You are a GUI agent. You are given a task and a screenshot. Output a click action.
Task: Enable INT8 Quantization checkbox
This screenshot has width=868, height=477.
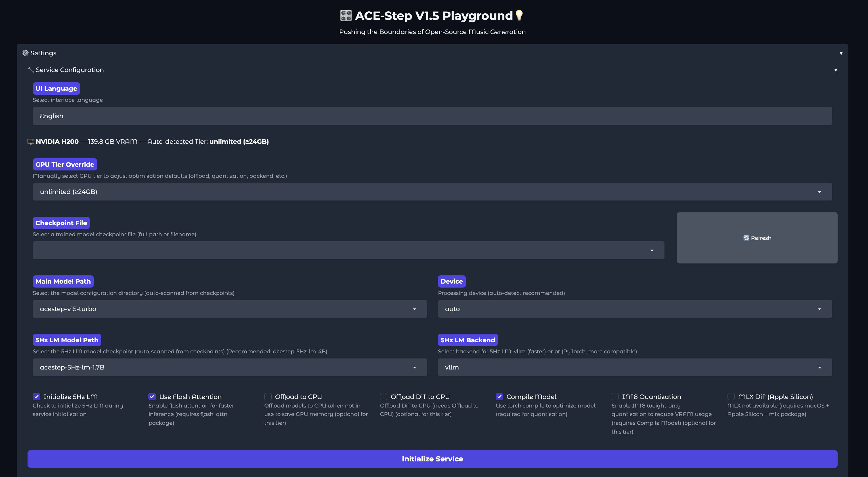tap(615, 396)
